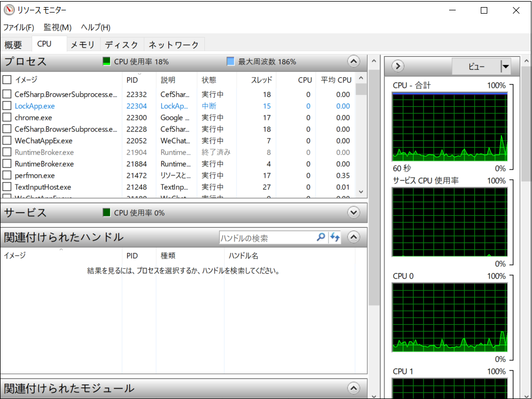This screenshot has width=532, height=399.
Task: Click the Resource Monitor app icon in title bar
Action: 9,10
